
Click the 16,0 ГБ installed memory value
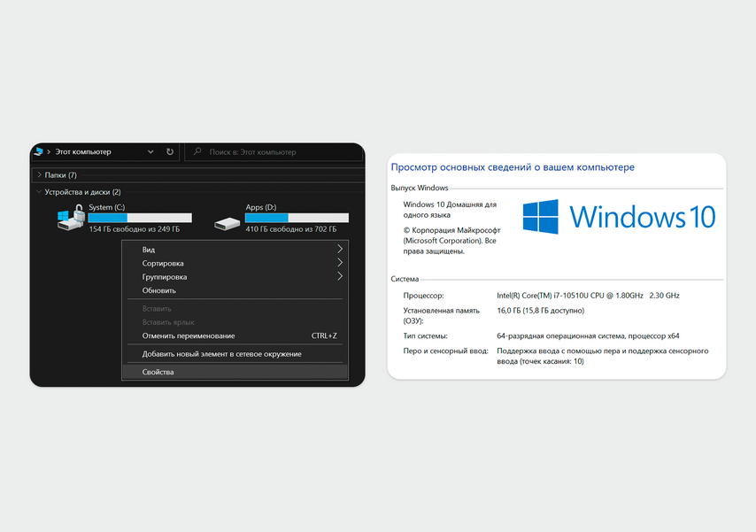(x=541, y=311)
